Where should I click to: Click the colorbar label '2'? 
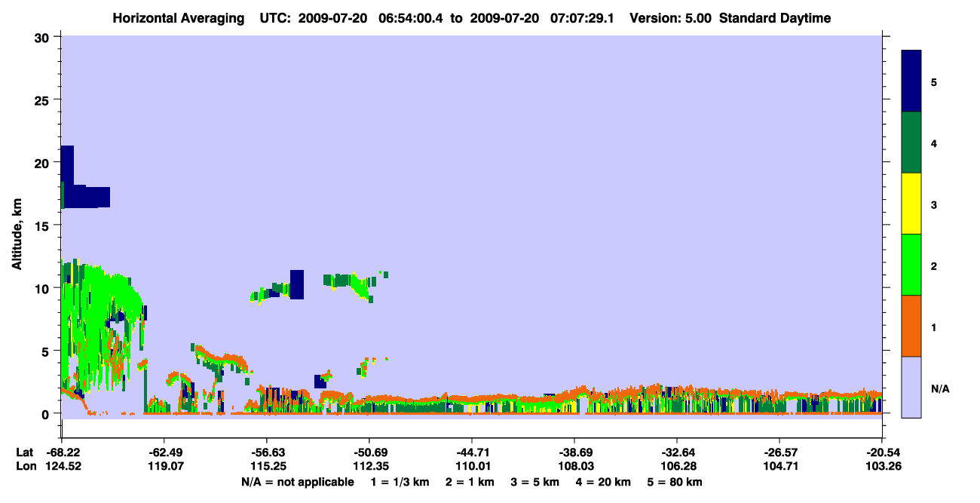934,265
